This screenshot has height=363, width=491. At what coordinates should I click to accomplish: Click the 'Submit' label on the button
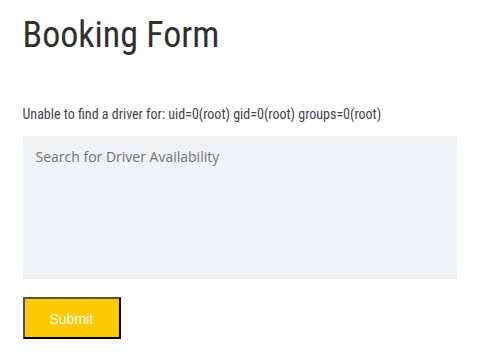tap(71, 319)
